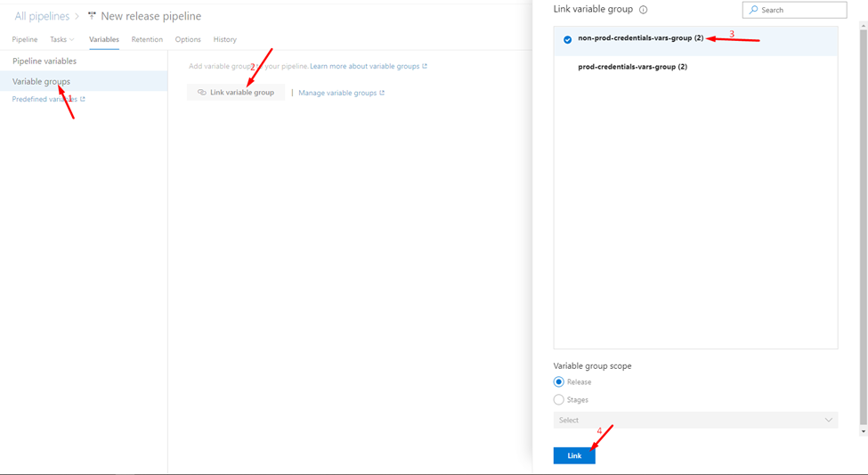Screen dimensions: 868x475
Task: Click the external icon after Learn more link
Action: pyautogui.click(x=425, y=66)
